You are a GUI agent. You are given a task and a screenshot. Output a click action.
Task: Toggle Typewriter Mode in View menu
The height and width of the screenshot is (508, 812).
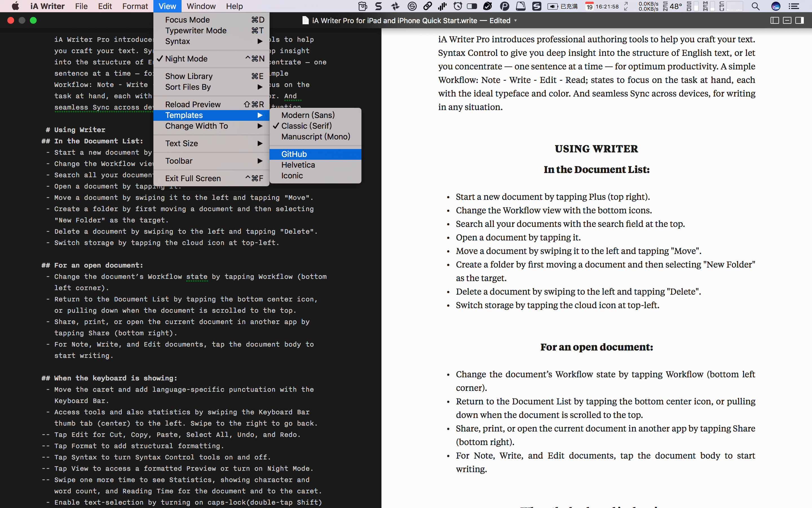point(211,30)
